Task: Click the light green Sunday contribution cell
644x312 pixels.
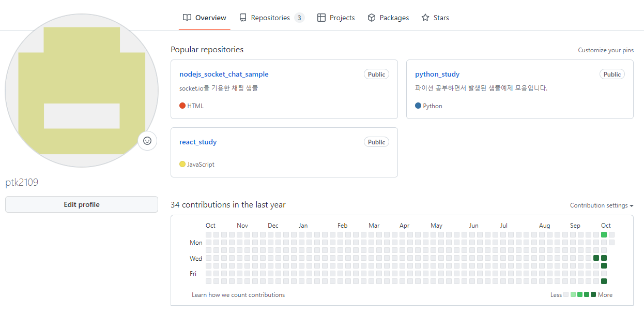Action: pos(604,234)
